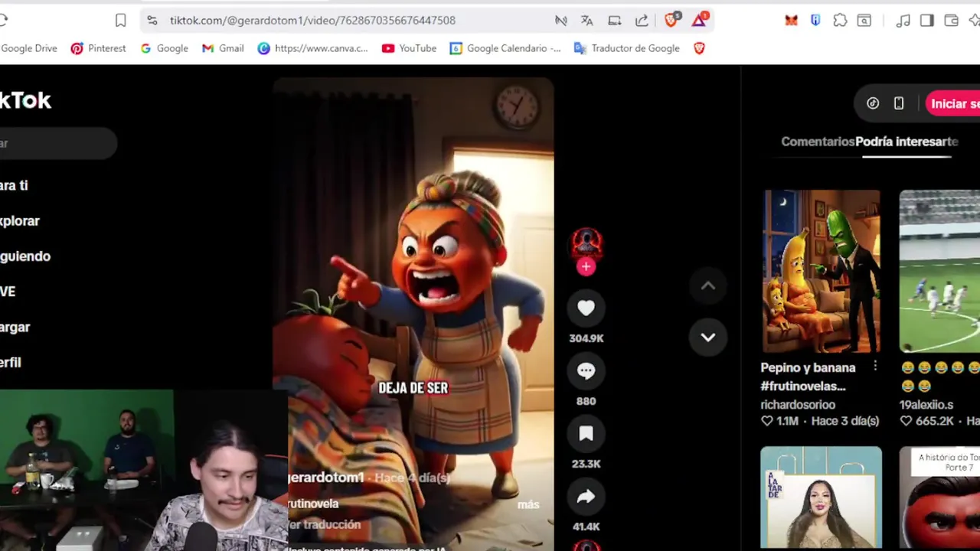Open the Google bookmark

(x=164, y=48)
